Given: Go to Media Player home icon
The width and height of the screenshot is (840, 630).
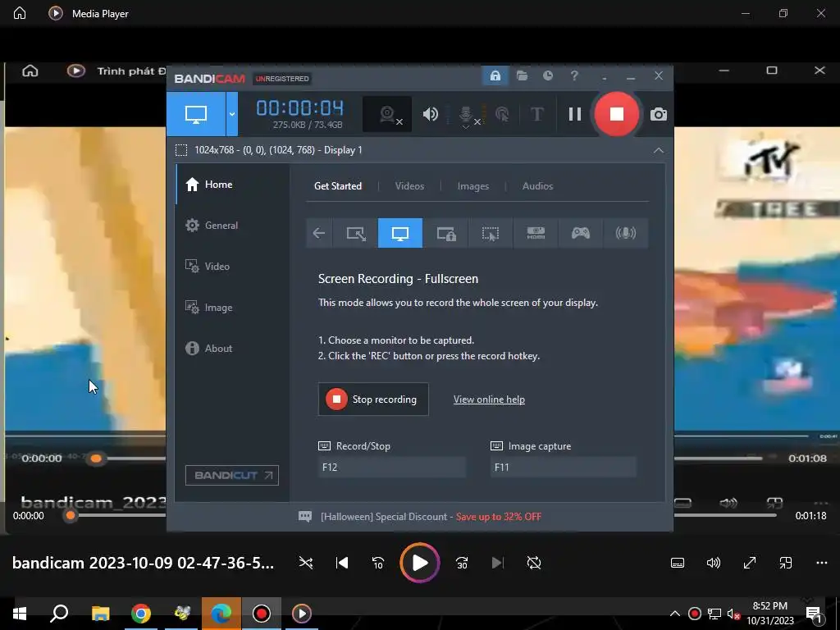Looking at the screenshot, I should tap(20, 13).
